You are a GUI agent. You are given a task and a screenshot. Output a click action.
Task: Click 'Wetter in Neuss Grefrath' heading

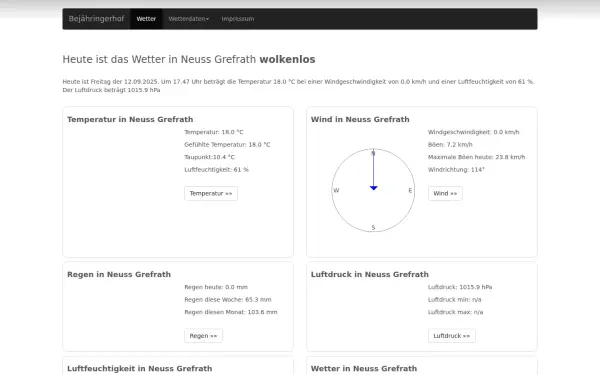[x=364, y=368]
